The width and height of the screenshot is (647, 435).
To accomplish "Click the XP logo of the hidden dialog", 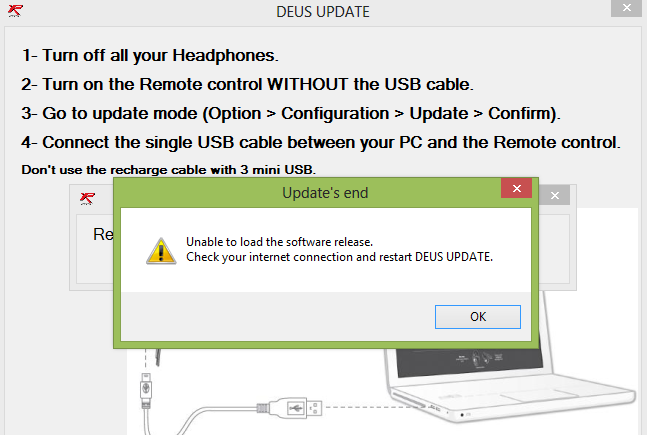I will click(x=88, y=198).
